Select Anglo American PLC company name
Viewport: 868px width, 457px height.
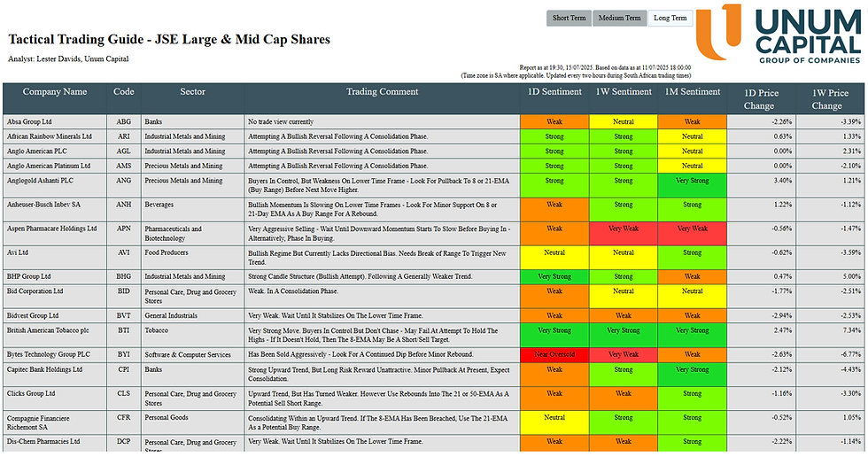pos(36,151)
